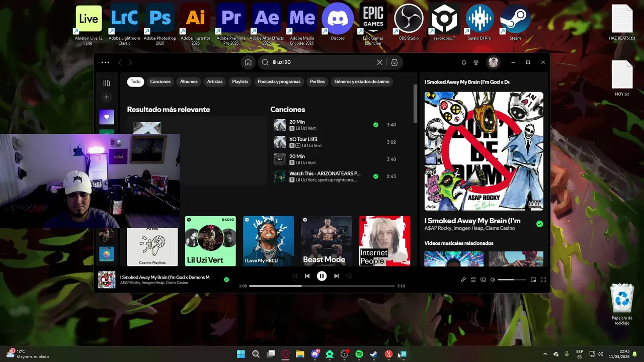
Task: Toggle repeat mode
Action: coord(349,276)
